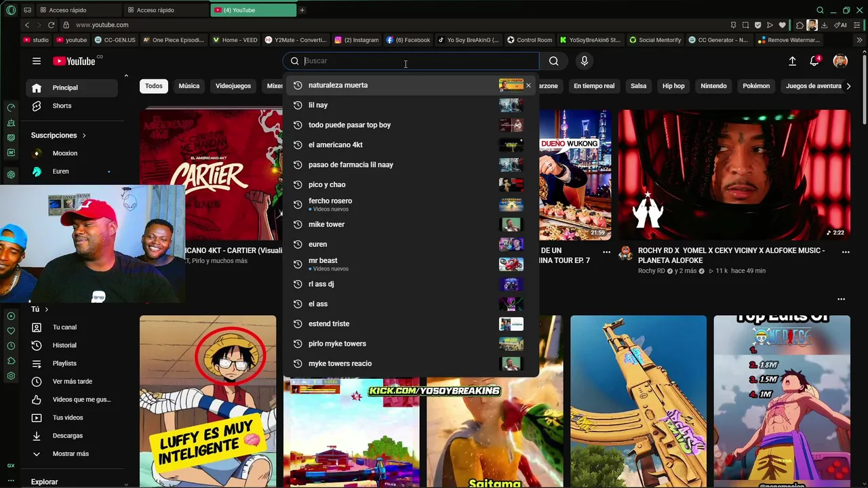Image resolution: width=868 pixels, height=488 pixels.
Task: Expand the Tú section
Action: tap(40, 309)
